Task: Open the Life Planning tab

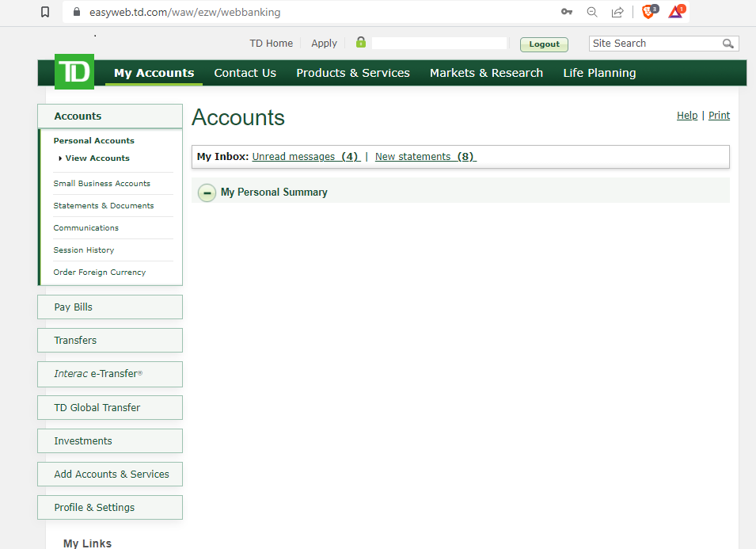Action: click(x=599, y=73)
